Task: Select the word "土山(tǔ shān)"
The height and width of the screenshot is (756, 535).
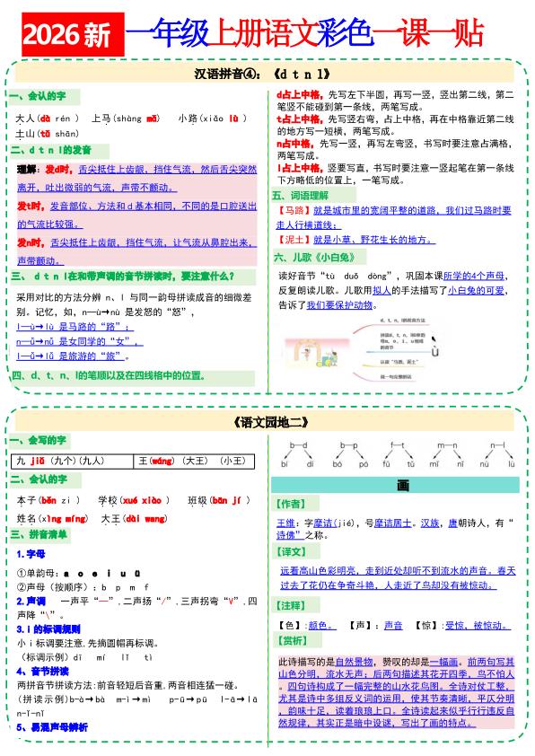Action: [47, 134]
